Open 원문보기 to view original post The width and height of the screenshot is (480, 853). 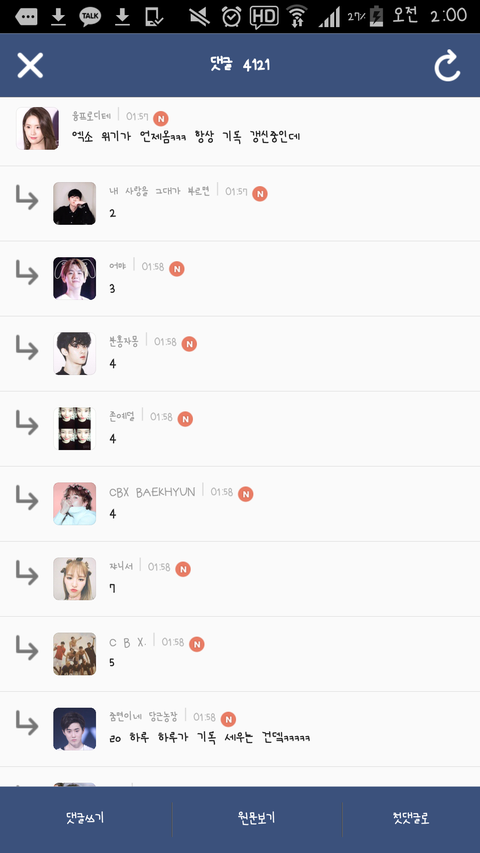tap(257, 818)
